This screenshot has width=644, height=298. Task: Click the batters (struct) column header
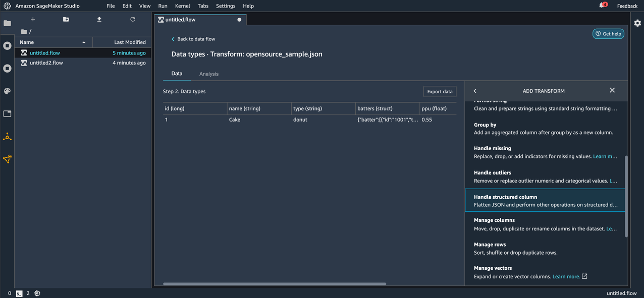coord(387,108)
